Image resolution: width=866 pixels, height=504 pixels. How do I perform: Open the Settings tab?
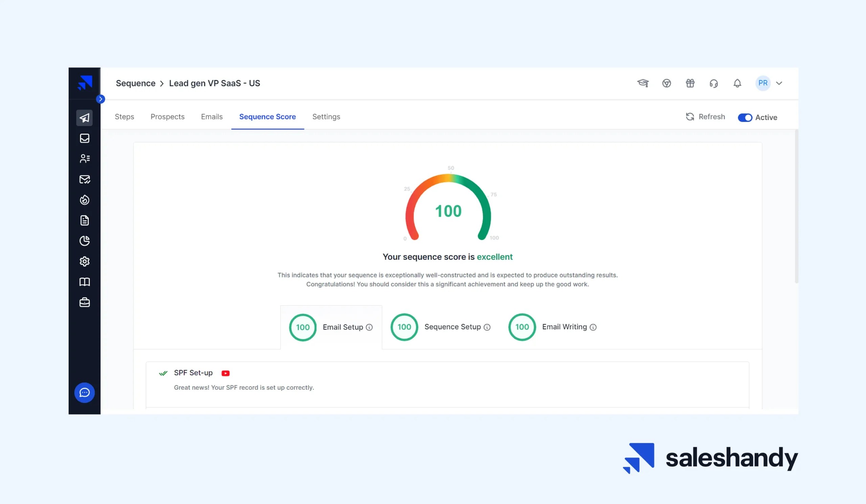326,117
